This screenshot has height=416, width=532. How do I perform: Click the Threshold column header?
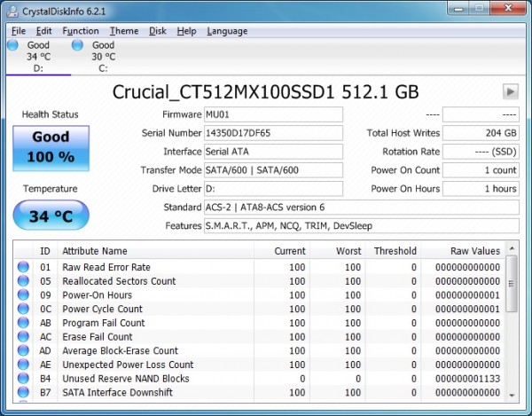[393, 251]
